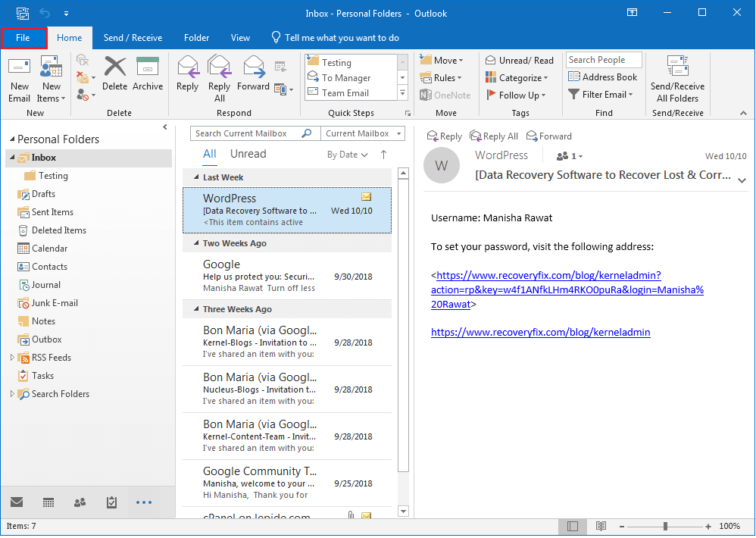Show All messages filter
This screenshot has width=756, height=538.
point(210,154)
